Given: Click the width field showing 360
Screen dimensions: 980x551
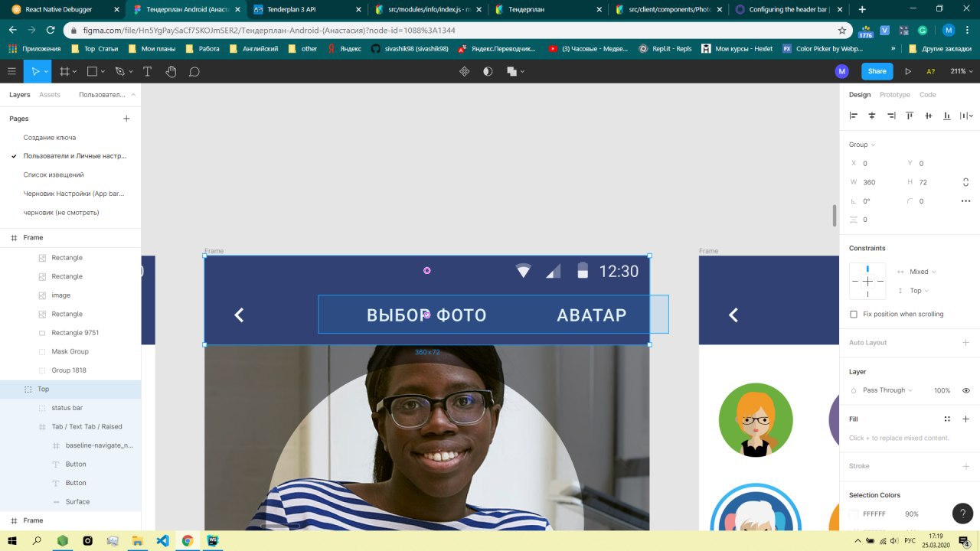Looking at the screenshot, I should 869,182.
